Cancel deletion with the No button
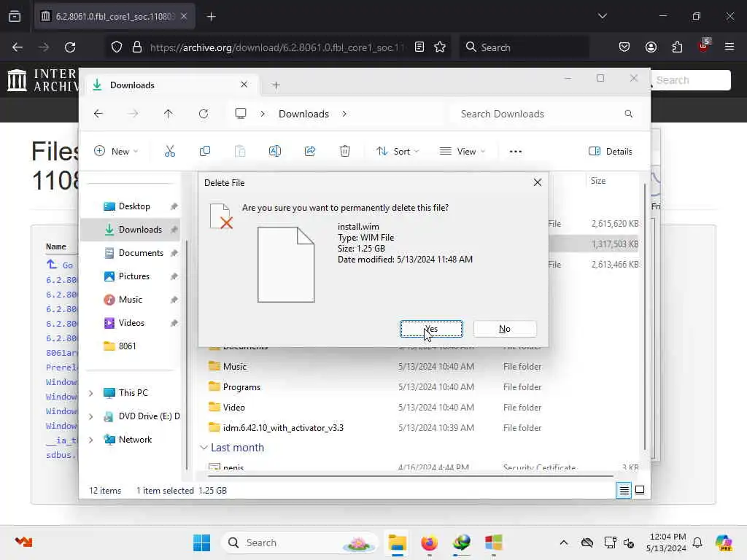The image size is (747, 560). (x=505, y=329)
